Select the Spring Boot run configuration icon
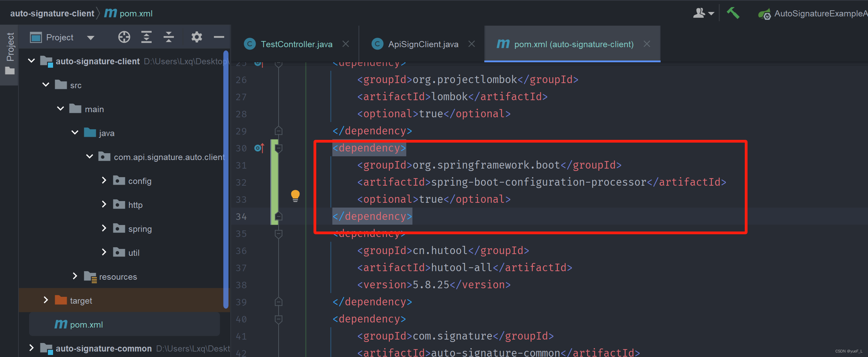868x357 pixels. click(x=765, y=14)
